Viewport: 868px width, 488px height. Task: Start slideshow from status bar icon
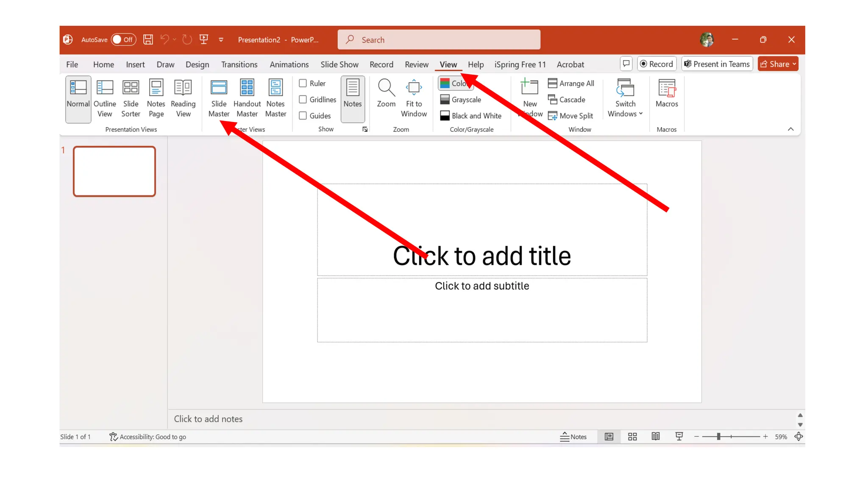click(x=679, y=436)
